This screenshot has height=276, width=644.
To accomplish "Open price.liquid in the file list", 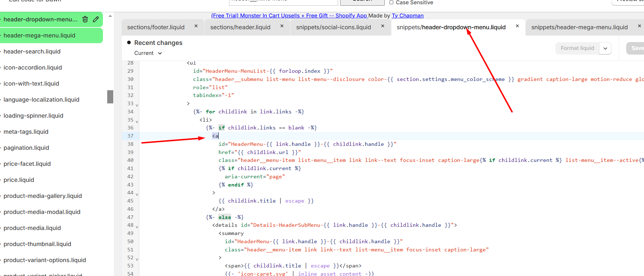I will [19, 180].
